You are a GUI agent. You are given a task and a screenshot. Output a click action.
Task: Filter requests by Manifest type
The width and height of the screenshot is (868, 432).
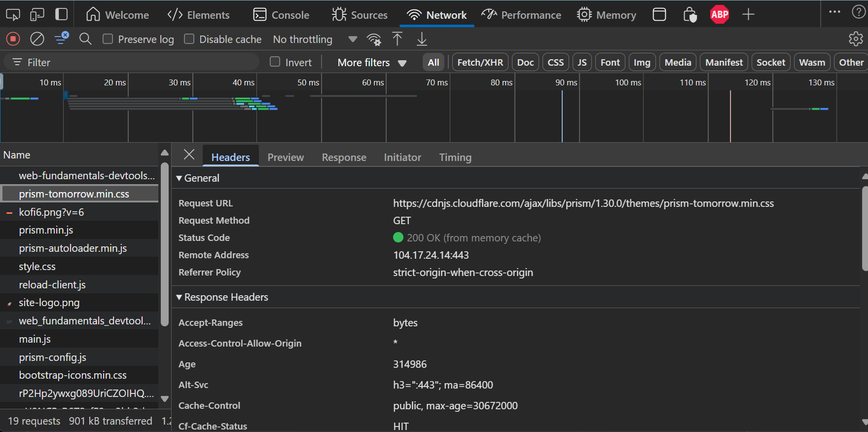tap(724, 62)
